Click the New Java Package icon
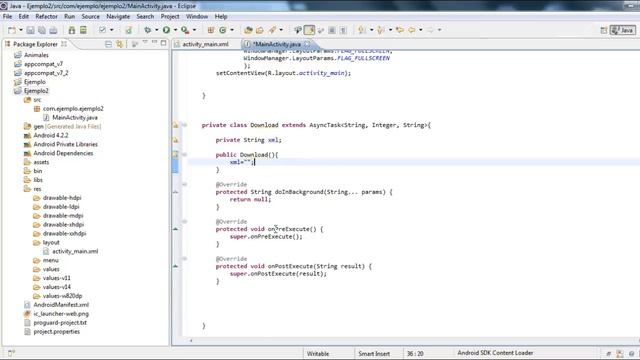640x360 pixels. click(211, 30)
